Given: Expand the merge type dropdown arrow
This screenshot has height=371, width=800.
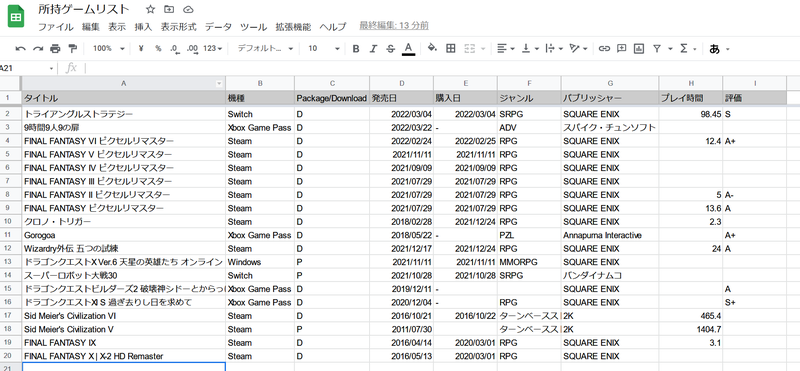Looking at the screenshot, I should (484, 49).
